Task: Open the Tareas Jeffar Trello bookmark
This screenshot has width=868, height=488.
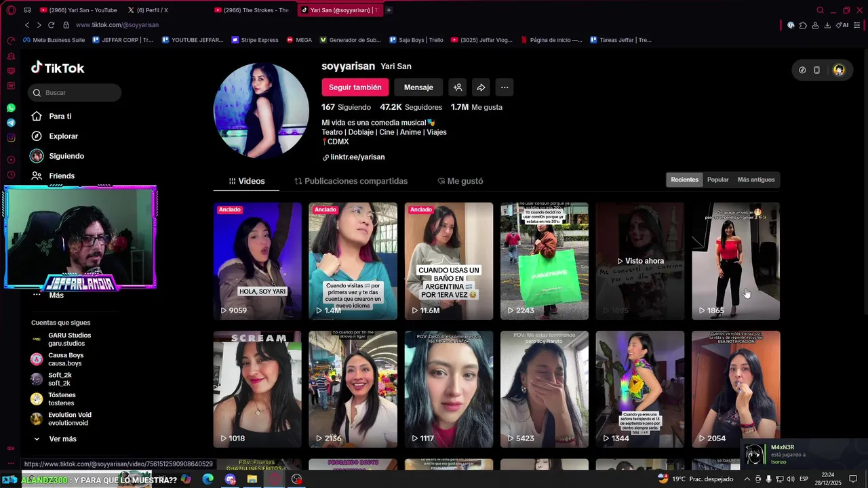Action: click(x=620, y=40)
